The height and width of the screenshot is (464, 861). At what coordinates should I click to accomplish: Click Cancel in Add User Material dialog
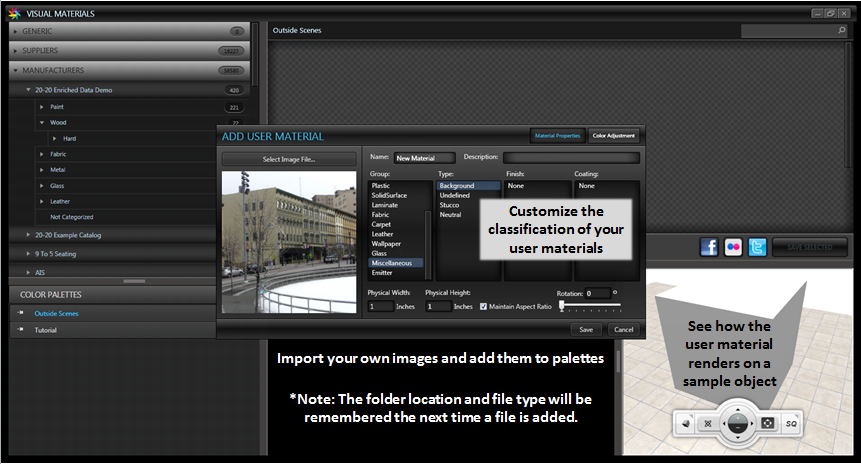(x=623, y=329)
